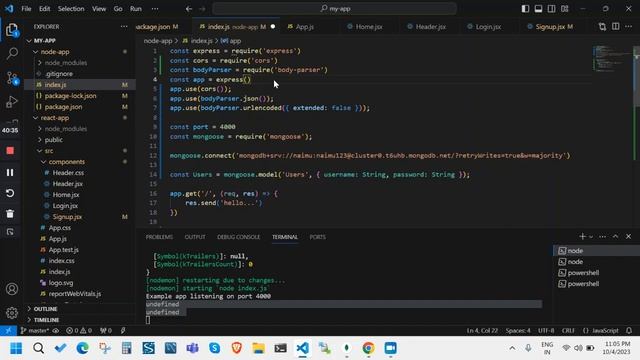
Task: Open changes compare icon in editor toolbar
Action: 602,27
